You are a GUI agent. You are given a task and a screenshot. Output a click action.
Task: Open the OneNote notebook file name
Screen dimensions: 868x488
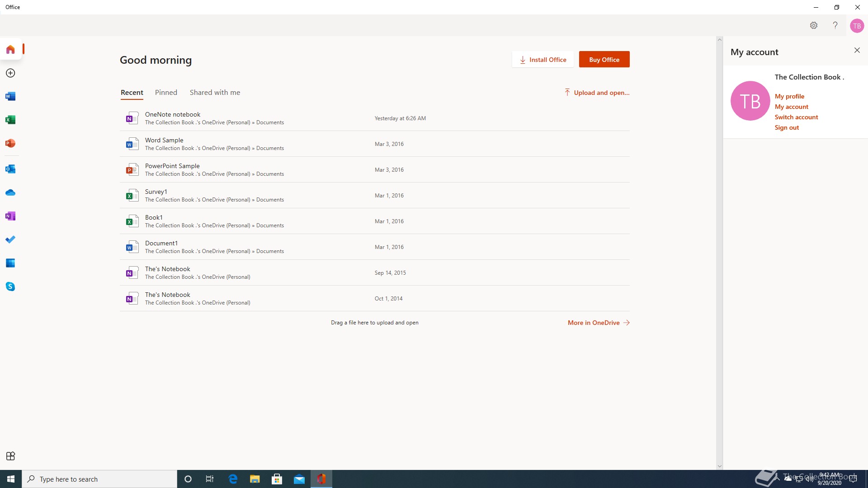(x=173, y=114)
